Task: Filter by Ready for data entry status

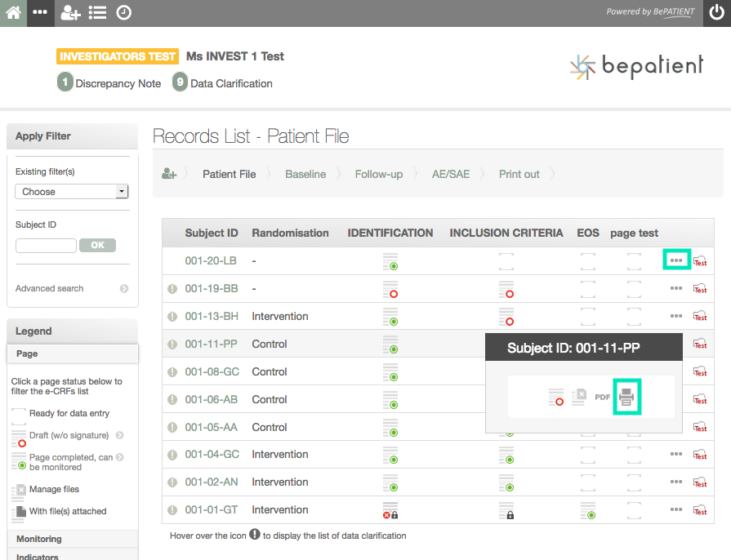Action: tap(69, 413)
